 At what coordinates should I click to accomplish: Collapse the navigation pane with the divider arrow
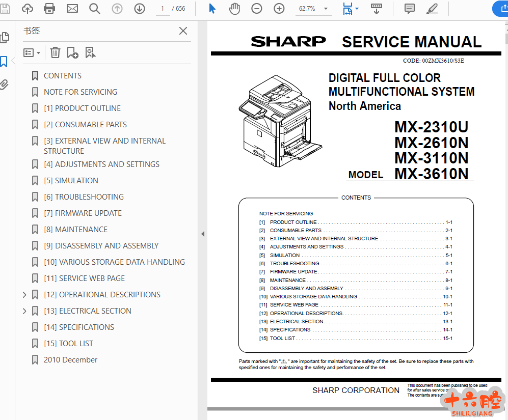click(202, 234)
